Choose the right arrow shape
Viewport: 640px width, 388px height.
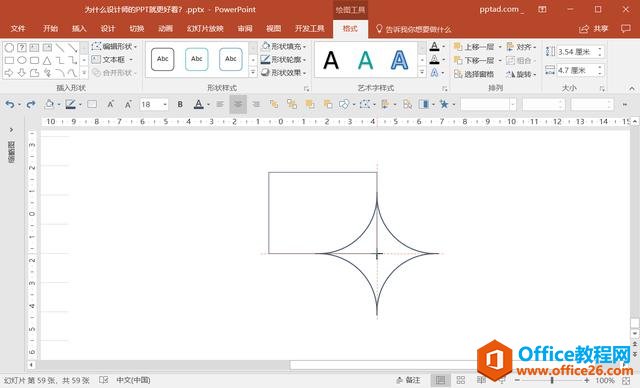(x=9, y=73)
